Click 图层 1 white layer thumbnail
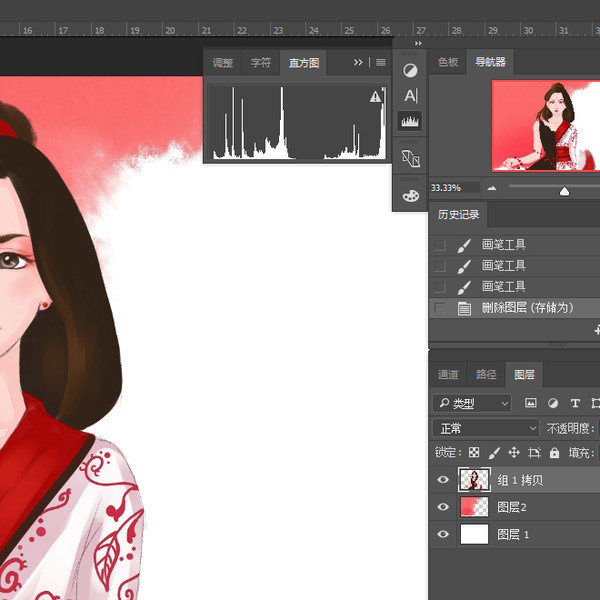This screenshot has height=600, width=600. pyautogui.click(x=474, y=534)
